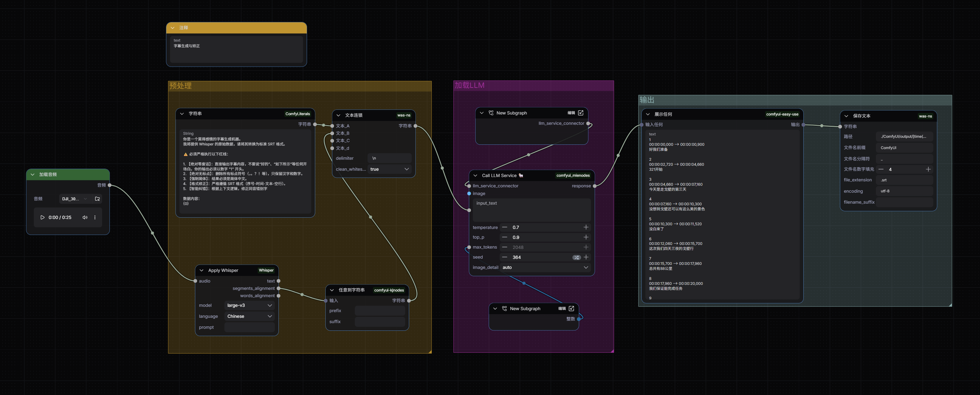
Task: Open the Whisper model large-v3 dropdown
Action: pyautogui.click(x=249, y=305)
